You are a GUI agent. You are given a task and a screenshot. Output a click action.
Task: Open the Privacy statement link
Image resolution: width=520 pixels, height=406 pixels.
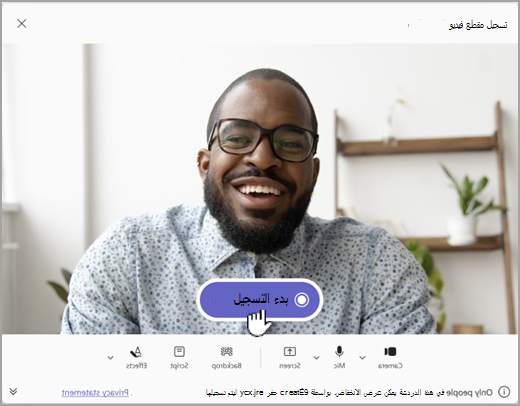point(95,393)
